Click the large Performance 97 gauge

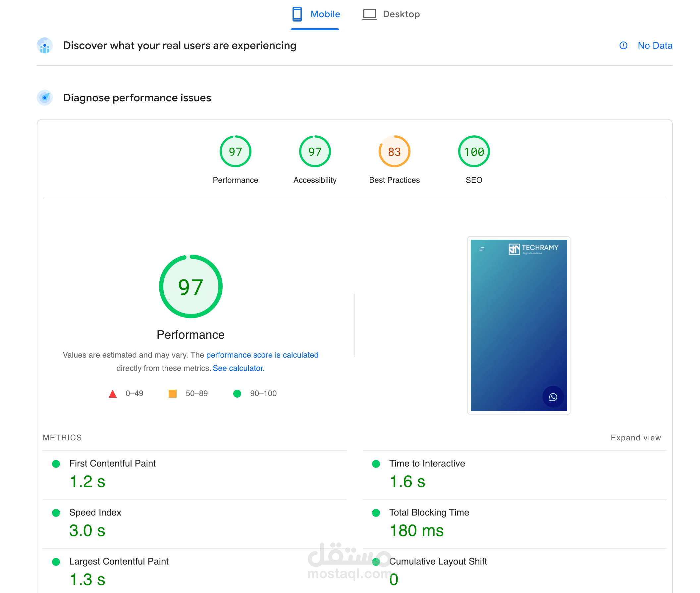point(190,286)
